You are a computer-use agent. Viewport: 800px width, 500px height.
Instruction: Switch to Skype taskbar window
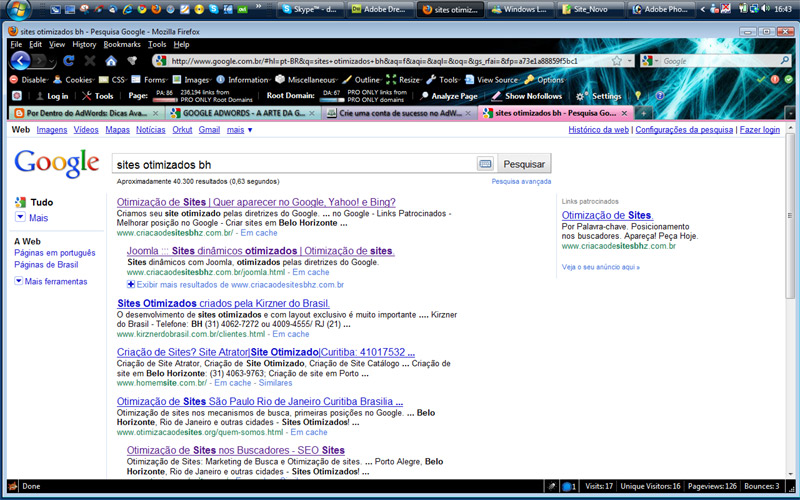click(x=309, y=9)
